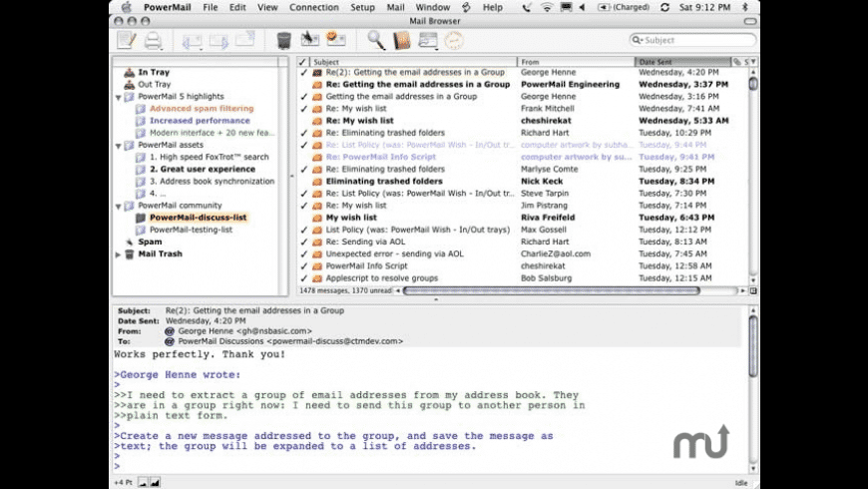Click the Mail Trash folder icon

pyautogui.click(x=129, y=254)
